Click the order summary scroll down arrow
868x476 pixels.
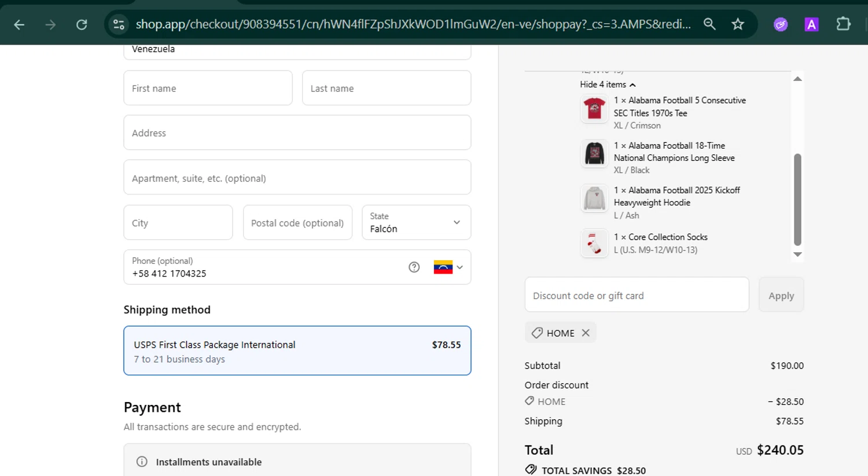click(797, 254)
